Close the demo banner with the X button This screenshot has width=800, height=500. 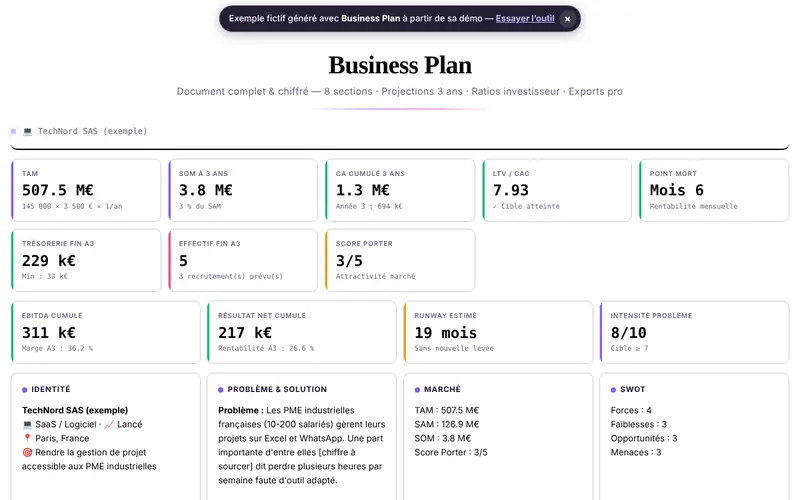click(x=567, y=19)
